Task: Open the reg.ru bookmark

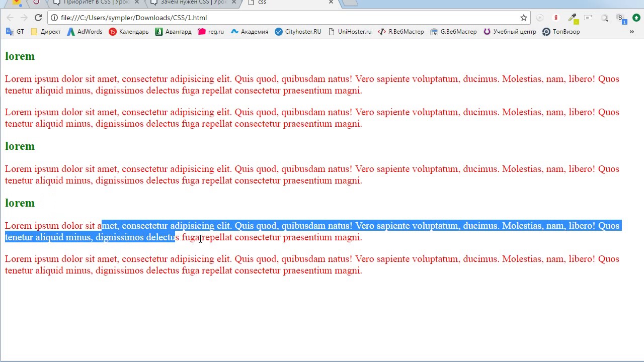Action: (x=211, y=32)
